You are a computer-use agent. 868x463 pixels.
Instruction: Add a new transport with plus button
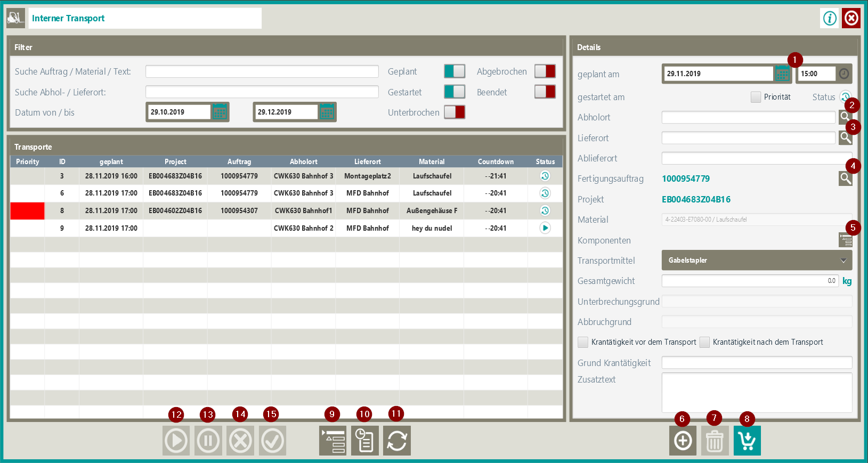pyautogui.click(x=683, y=441)
